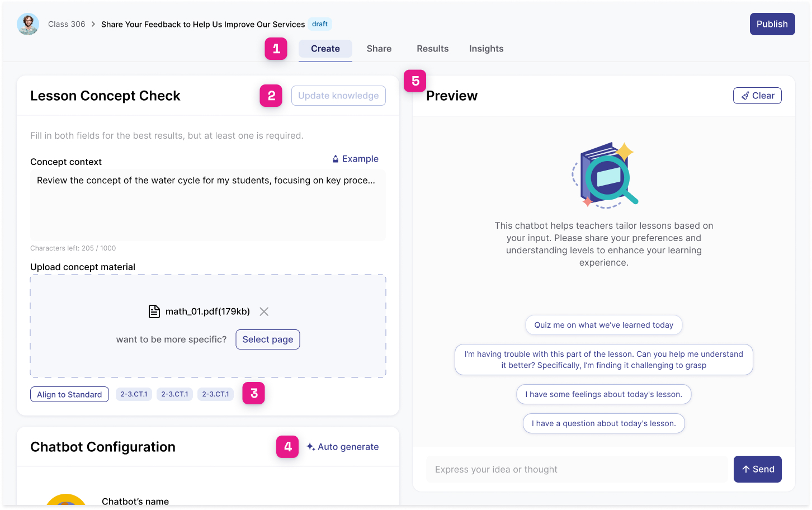Choose the 'Quiz me on what we've learned' suggestion
This screenshot has height=510, width=812.
point(603,325)
